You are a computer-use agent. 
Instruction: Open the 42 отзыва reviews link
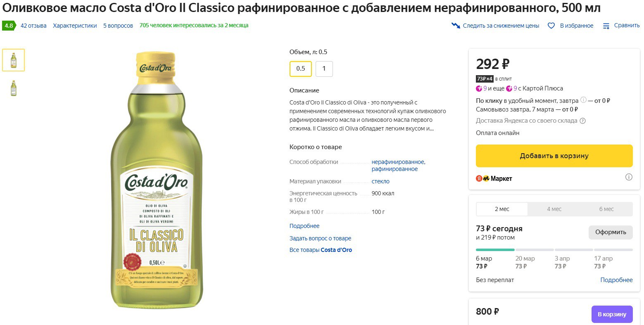pos(33,26)
